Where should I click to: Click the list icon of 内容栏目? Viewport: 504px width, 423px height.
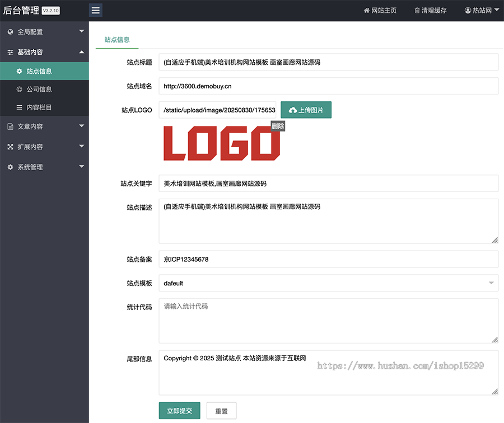pyautogui.click(x=20, y=107)
